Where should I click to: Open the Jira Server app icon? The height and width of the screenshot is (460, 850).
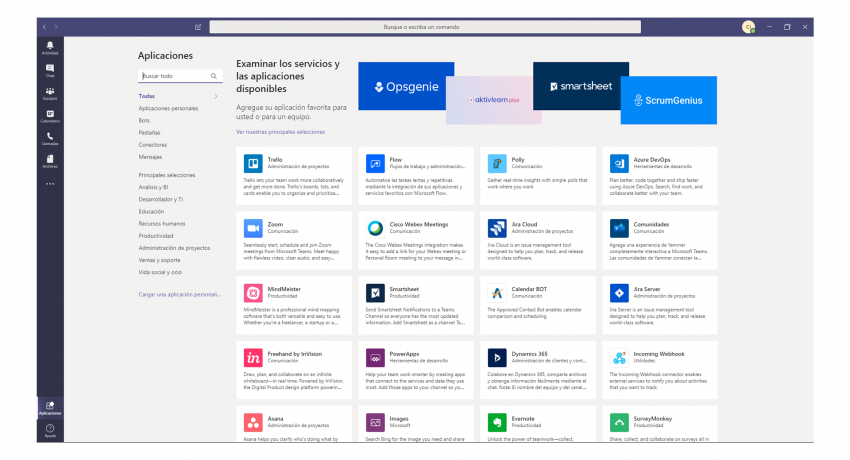pyautogui.click(x=619, y=293)
